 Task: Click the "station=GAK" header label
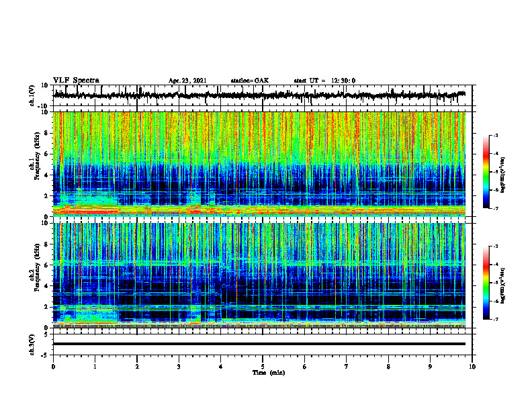(x=250, y=81)
